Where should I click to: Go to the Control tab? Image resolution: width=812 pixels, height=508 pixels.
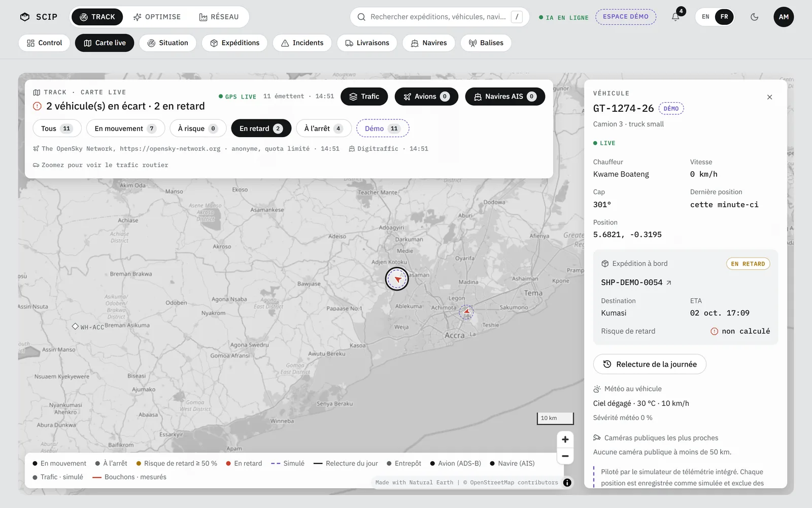tap(44, 43)
